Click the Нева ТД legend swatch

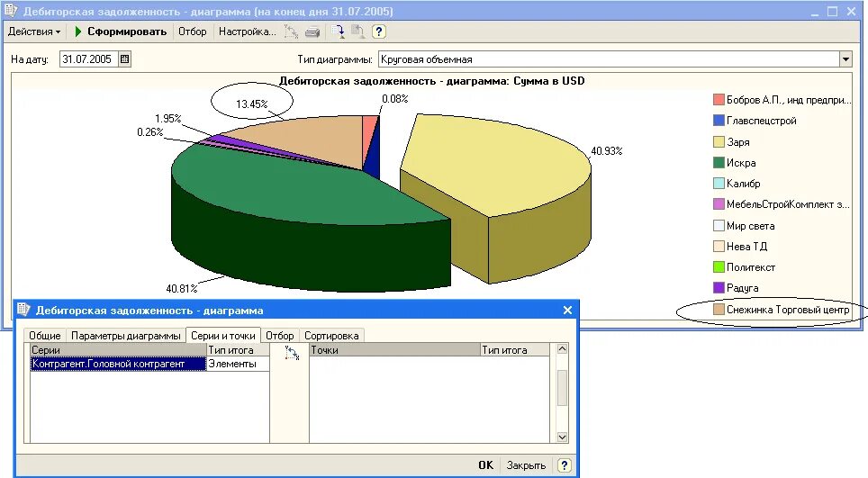point(719,246)
